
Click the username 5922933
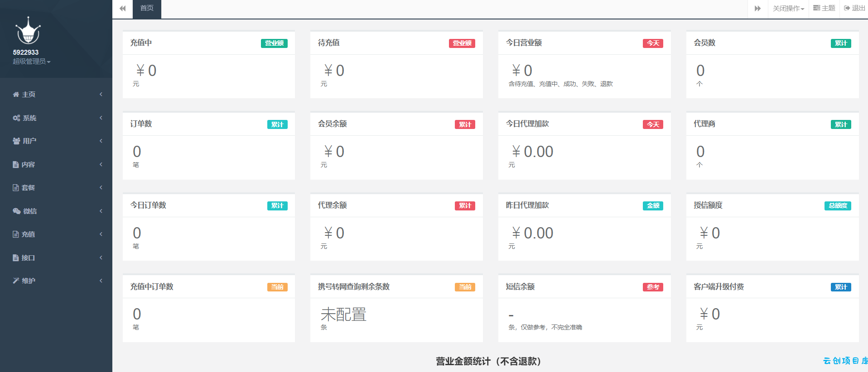26,52
